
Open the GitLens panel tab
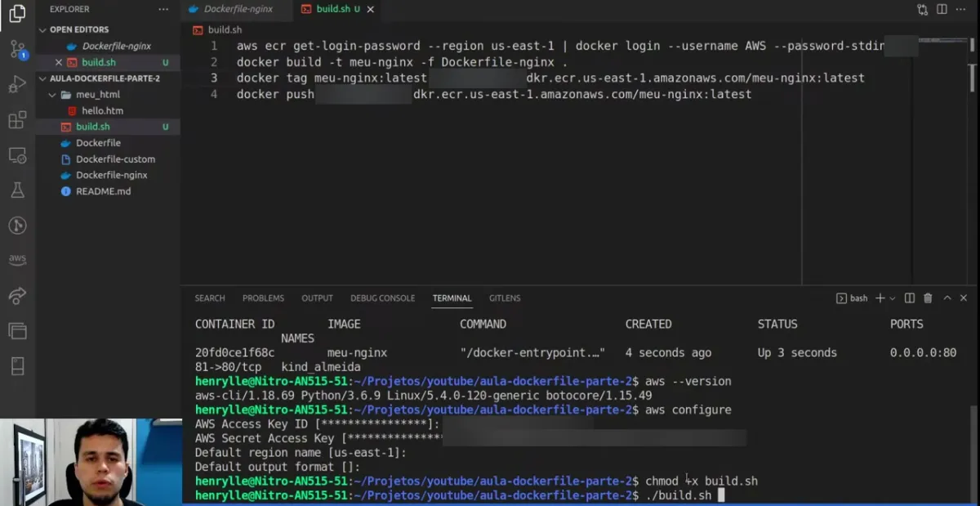point(505,298)
